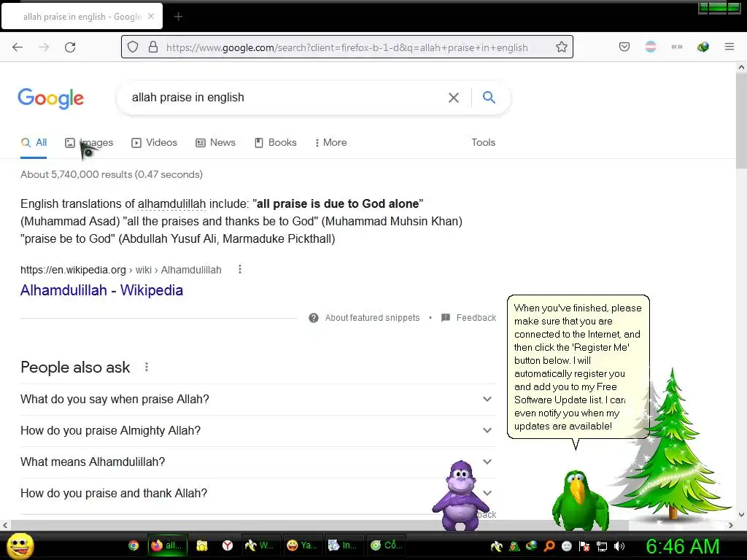Click the 6:46 AM taskbar clock
Image resolution: width=747 pixels, height=560 pixels.
tap(682, 546)
